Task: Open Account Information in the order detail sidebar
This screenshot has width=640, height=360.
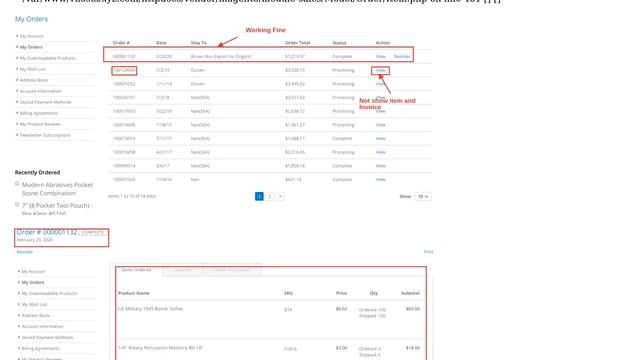Action: pos(42,327)
